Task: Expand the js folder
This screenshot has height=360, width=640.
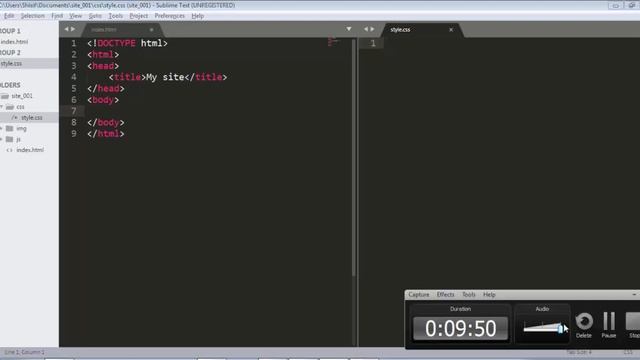Action: click(x=2, y=139)
